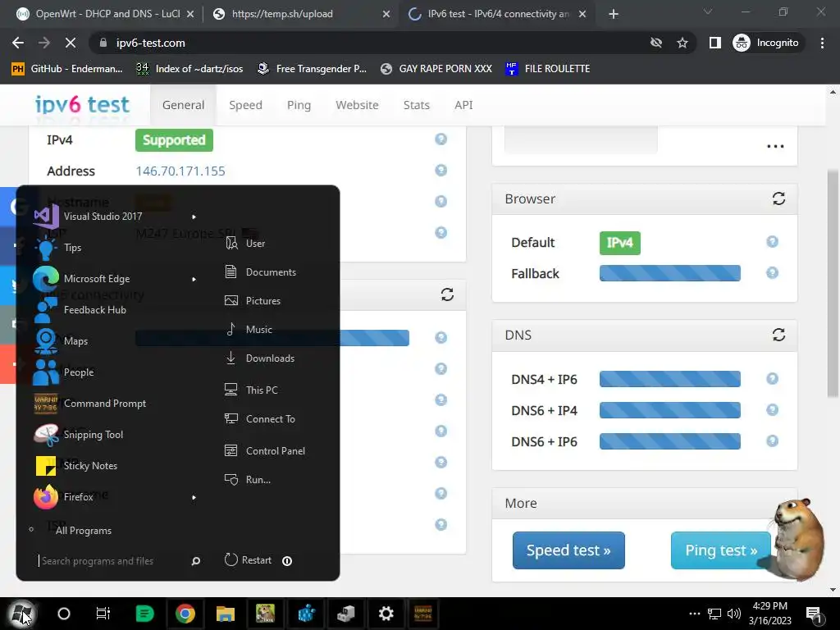This screenshot has width=840, height=630.
Task: Launch Microsoft Edge from Start menu
Action: pyautogui.click(x=97, y=279)
